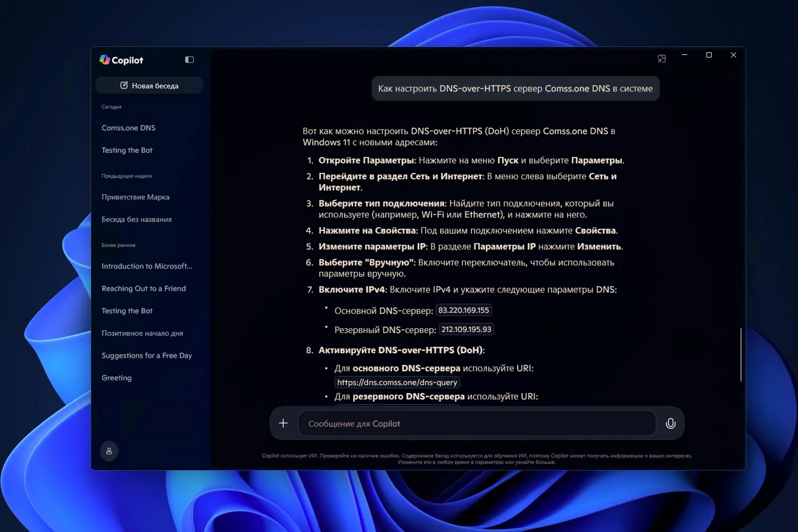Open Suggestions for a Free Day chat
Screen dimensions: 798x532
[147, 355]
